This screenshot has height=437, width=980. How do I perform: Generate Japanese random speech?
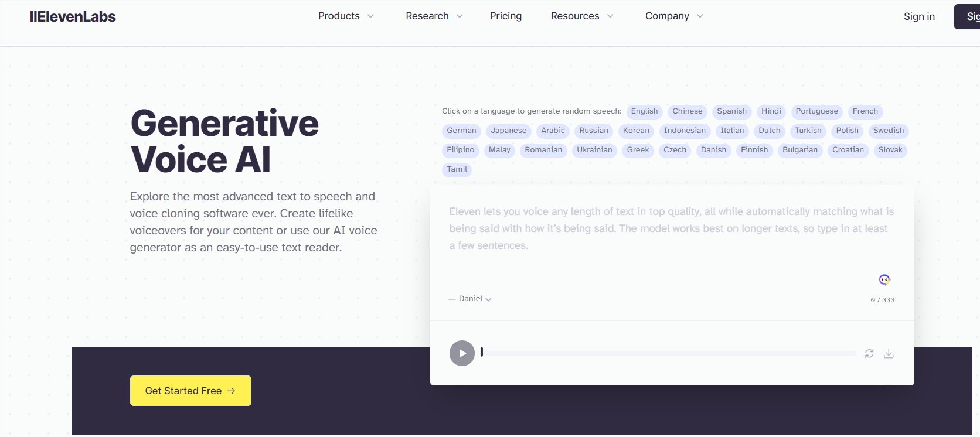click(508, 131)
